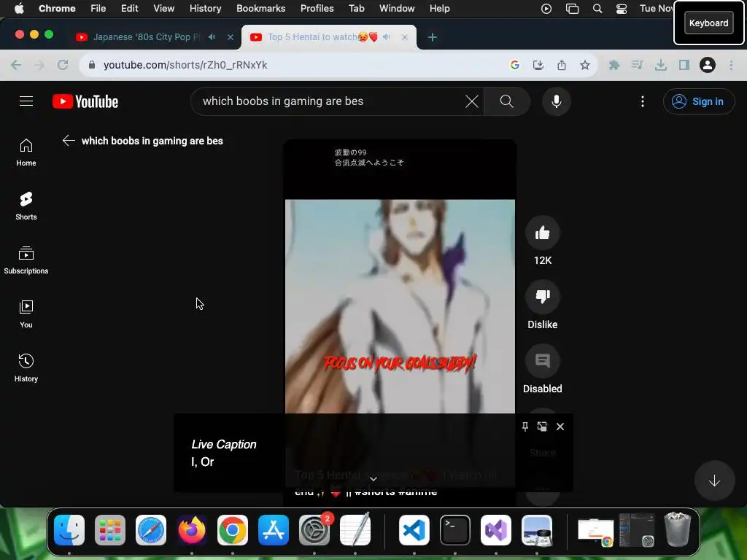Viewport: 747px width, 560px height.
Task: Launch Firefox from the Dock
Action: point(192,530)
